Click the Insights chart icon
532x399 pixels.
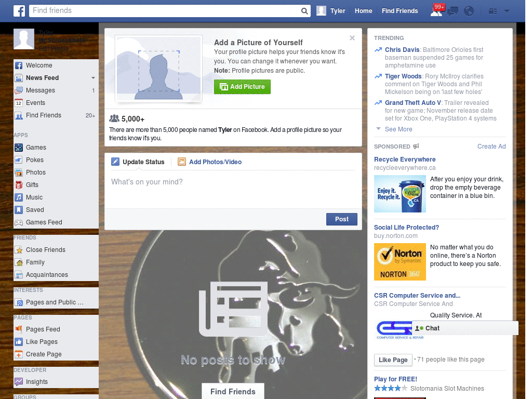coord(19,382)
